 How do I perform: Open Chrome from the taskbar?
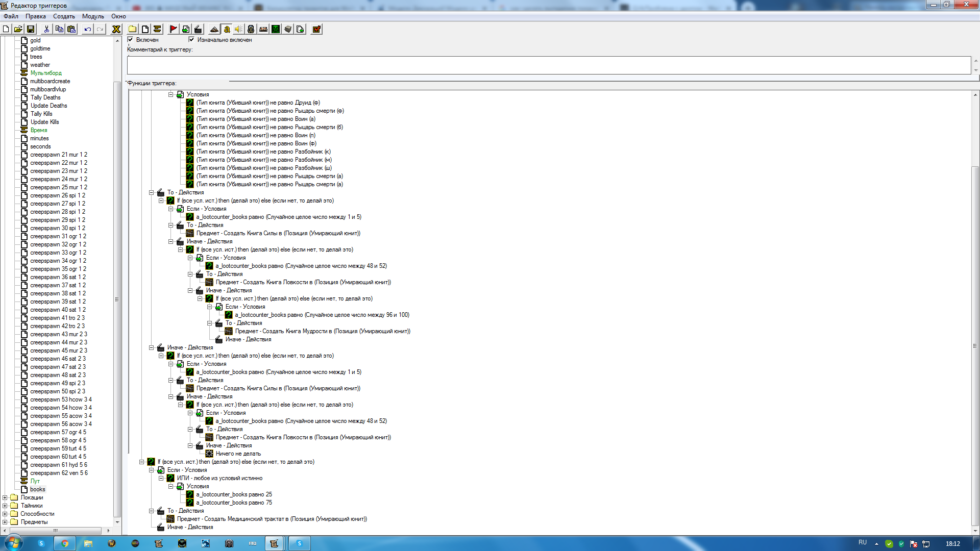coord(65,543)
